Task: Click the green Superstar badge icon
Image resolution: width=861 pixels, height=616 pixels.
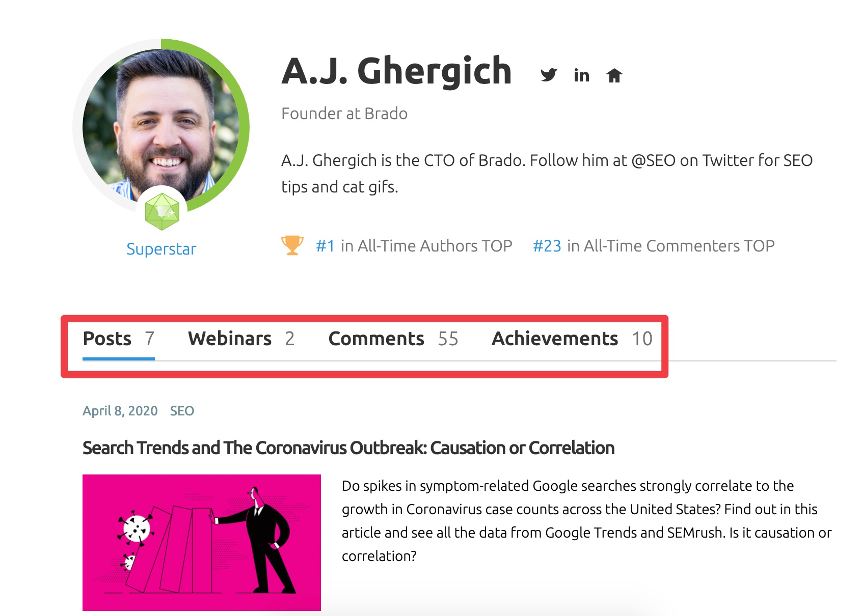Action: click(162, 211)
